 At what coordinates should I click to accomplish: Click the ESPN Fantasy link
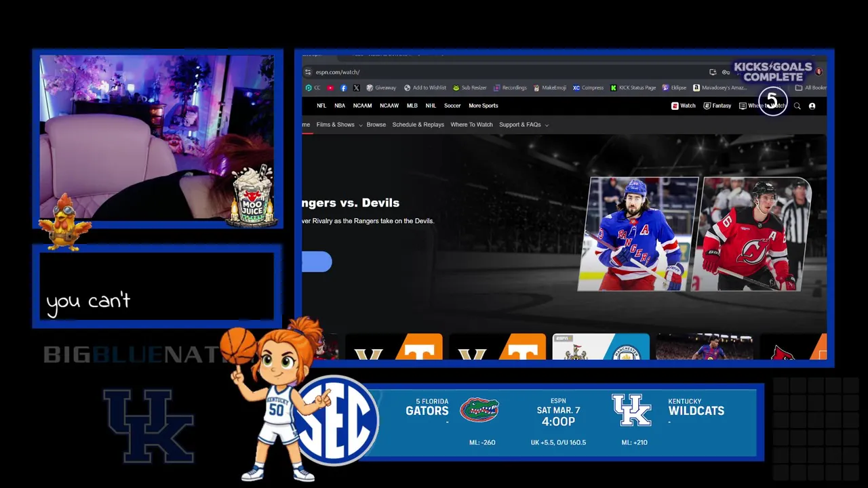click(717, 106)
